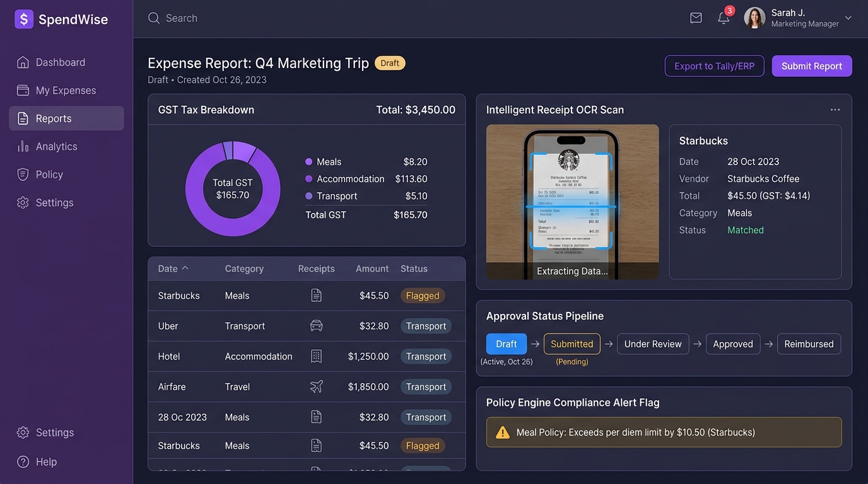Image resolution: width=868 pixels, height=484 pixels.
Task: Open upper Settings item below Policy
Action: (x=66, y=202)
